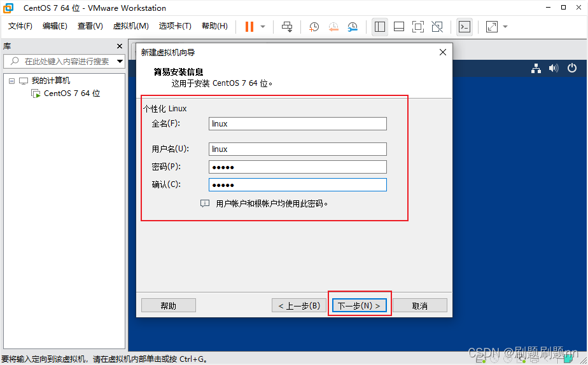This screenshot has height=365, width=588.
Task: Select CentOS 7 64 位 in library tree
Action: (x=72, y=93)
